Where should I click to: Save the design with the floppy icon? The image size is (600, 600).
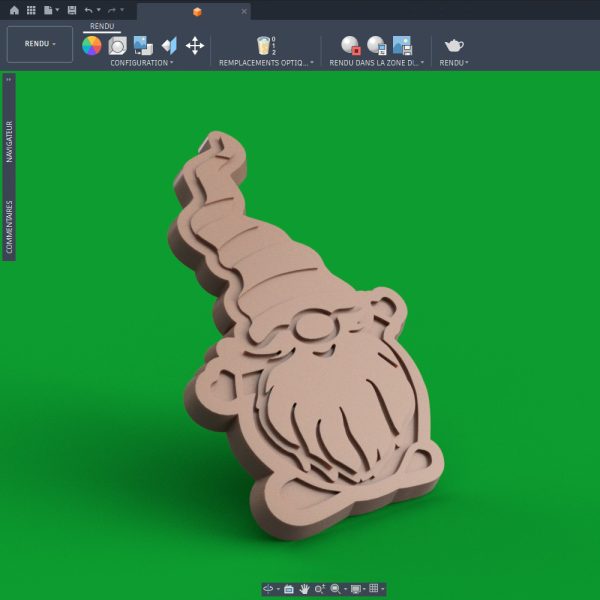[x=72, y=10]
